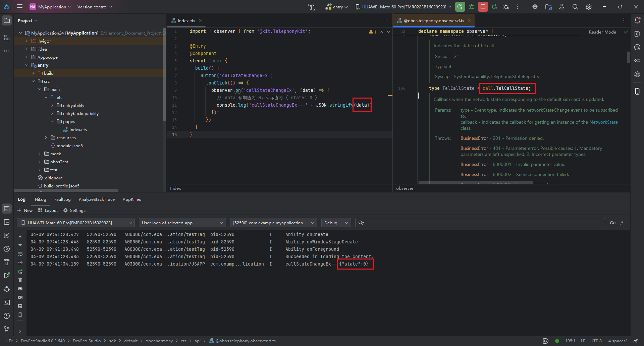Open the Terminal tool window icon
The width and height of the screenshot is (644, 346).
click(x=6, y=302)
